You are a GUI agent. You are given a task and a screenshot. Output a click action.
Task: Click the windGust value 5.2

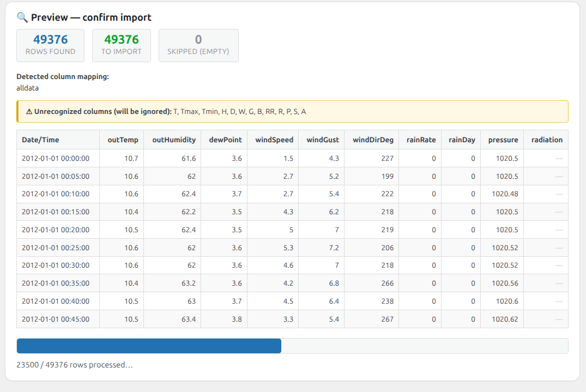click(x=334, y=177)
